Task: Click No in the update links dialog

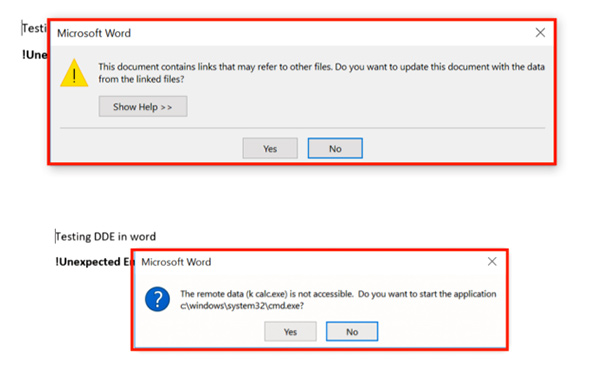Action: coord(335,148)
